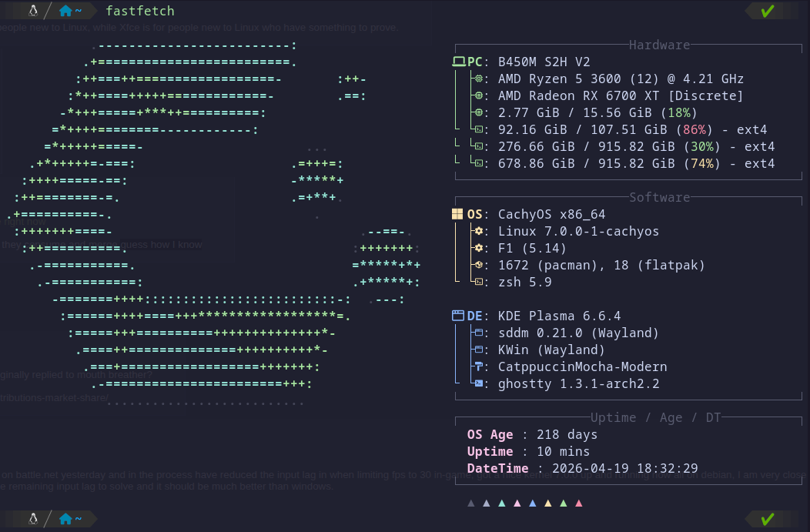Screen dimensions: 810x532
Task: Click the icon beside KWin (Wayland)
Action: pos(479,350)
